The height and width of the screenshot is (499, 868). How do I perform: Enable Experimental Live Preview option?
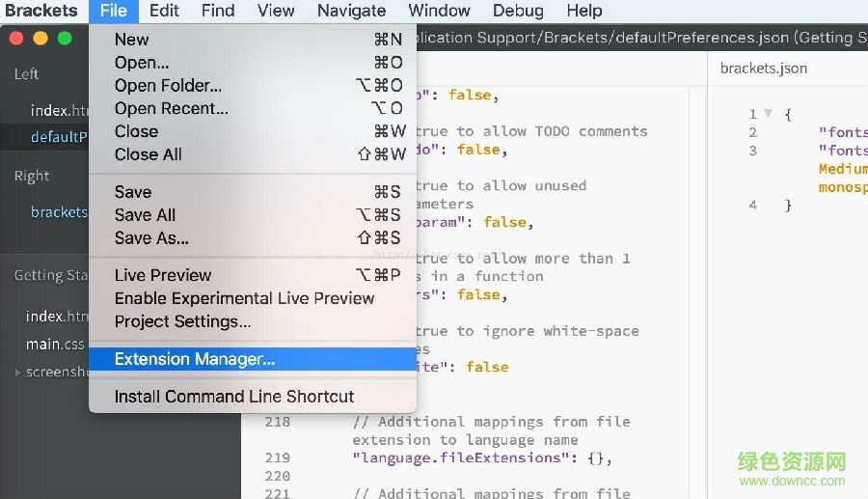coord(244,298)
